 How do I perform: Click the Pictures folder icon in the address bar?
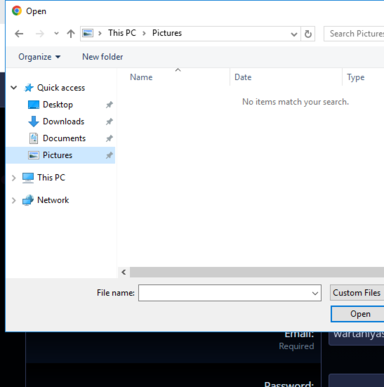(88, 33)
